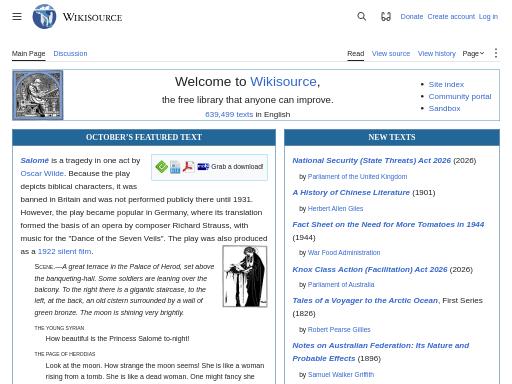Click the Donate link

pos(412,17)
